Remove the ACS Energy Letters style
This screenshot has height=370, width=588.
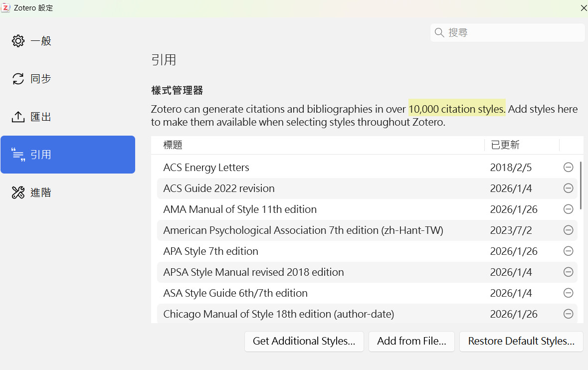click(568, 168)
